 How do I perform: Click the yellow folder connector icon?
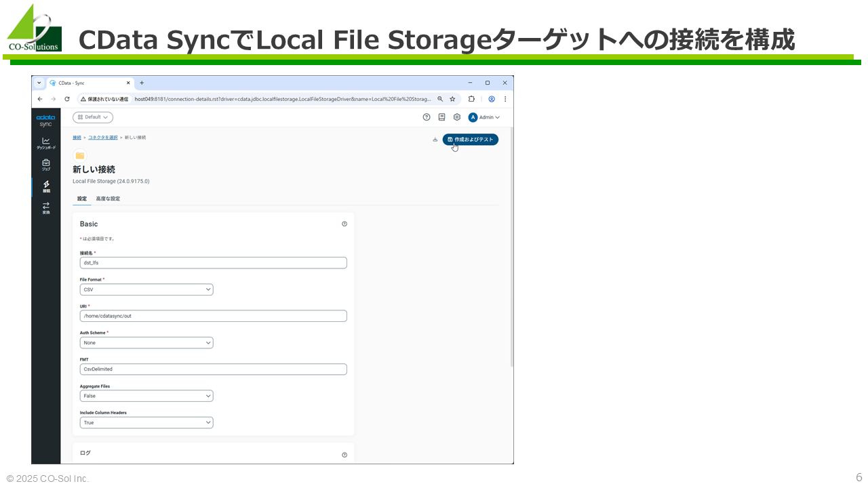click(x=80, y=155)
